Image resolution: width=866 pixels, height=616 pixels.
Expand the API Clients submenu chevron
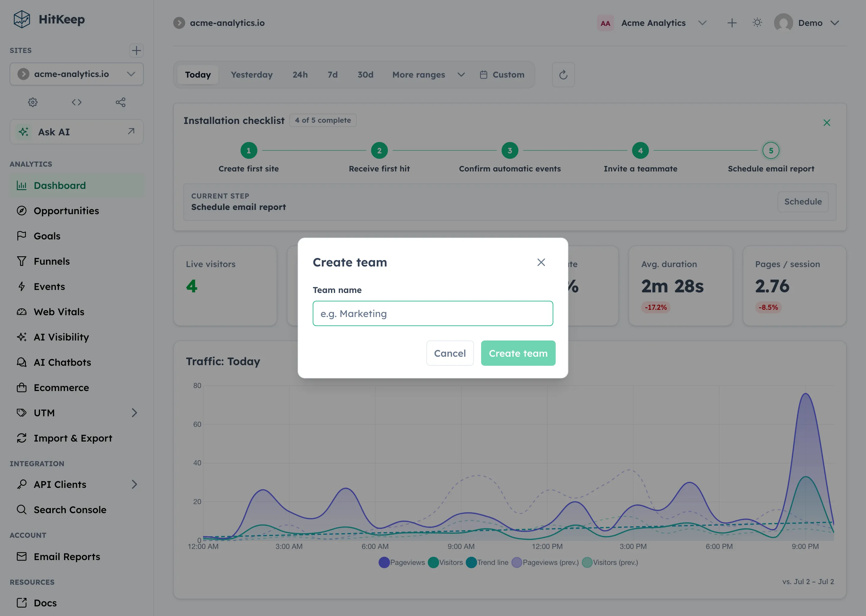134,484
